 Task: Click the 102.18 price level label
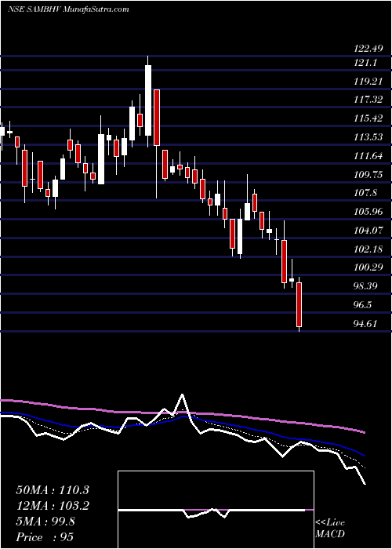368,249
